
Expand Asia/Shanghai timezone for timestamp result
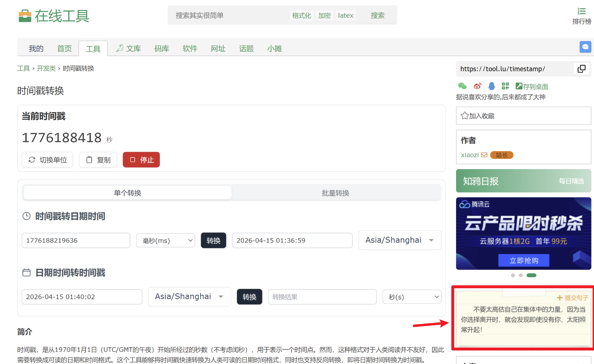coord(400,240)
